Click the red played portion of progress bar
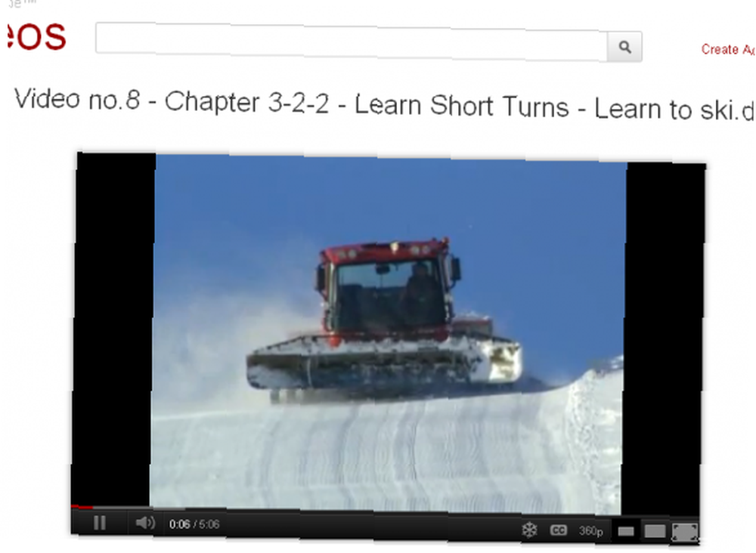756x553 pixels. click(x=82, y=507)
